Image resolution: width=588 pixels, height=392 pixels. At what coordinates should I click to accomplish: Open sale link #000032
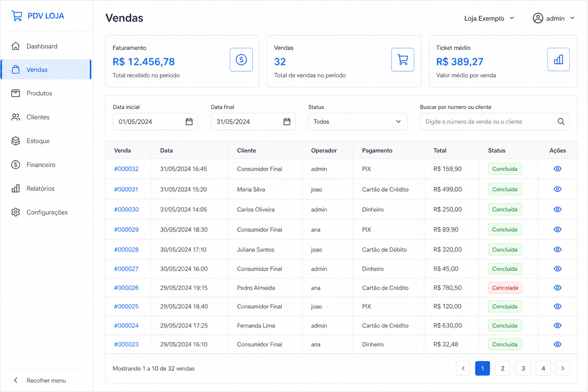pyautogui.click(x=126, y=169)
